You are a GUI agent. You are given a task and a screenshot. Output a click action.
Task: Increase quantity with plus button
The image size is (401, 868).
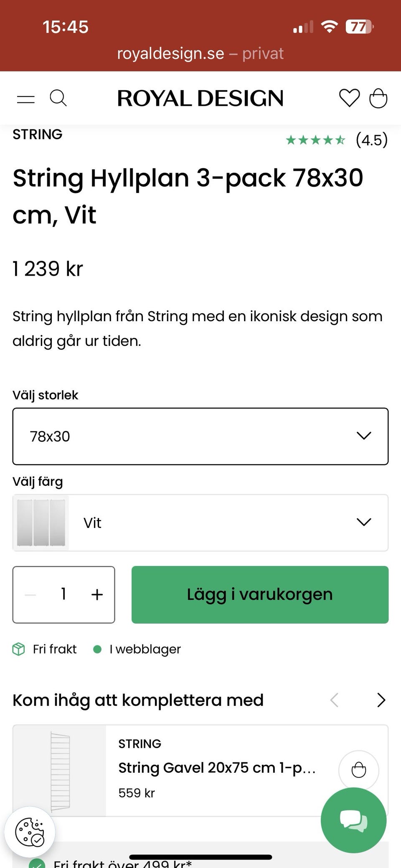(97, 594)
